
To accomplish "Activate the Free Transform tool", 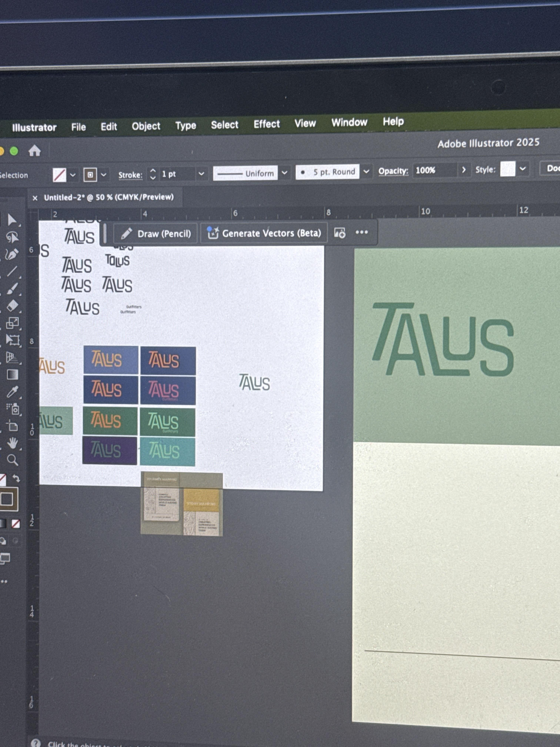I will (12, 340).
